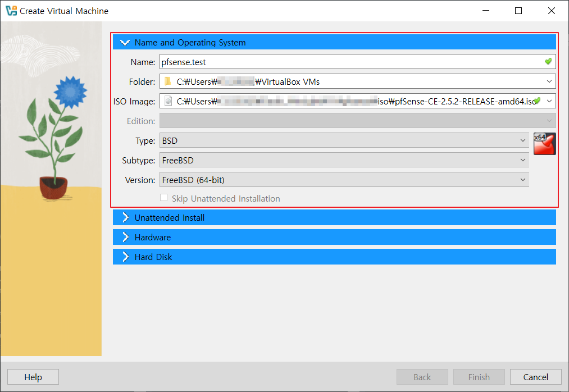Expand the Hard Disk section
569x392 pixels.
coord(334,257)
